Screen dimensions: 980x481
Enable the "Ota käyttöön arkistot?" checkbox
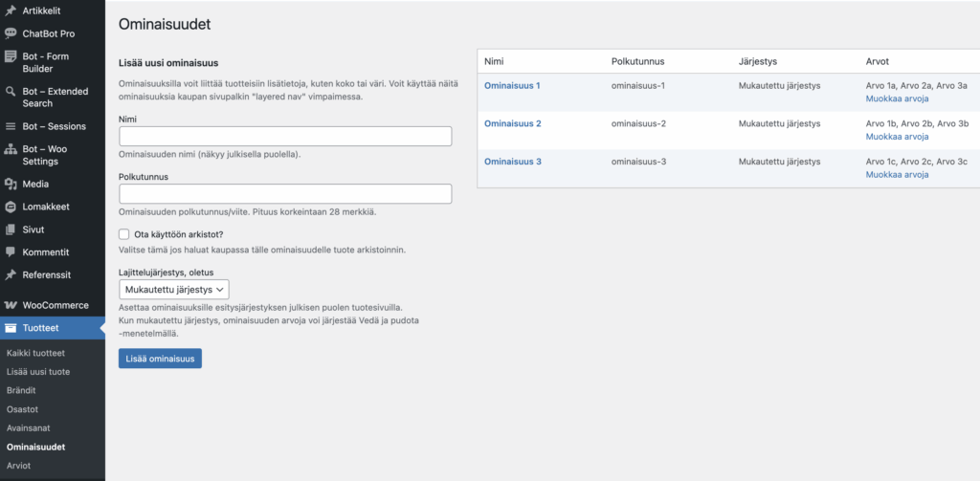[x=124, y=233]
